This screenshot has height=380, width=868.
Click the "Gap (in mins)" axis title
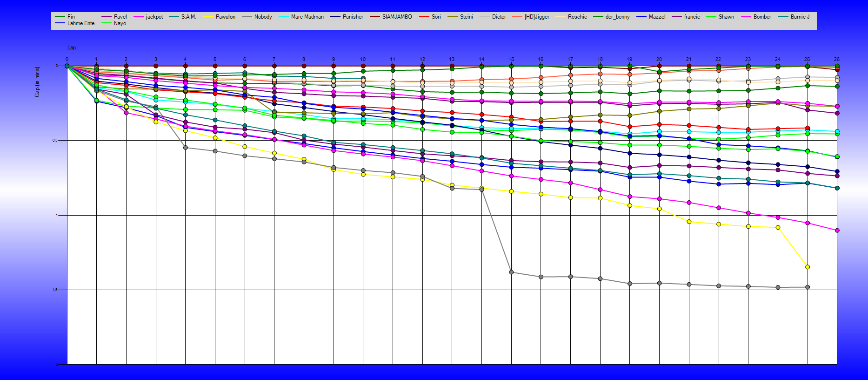[x=37, y=82]
